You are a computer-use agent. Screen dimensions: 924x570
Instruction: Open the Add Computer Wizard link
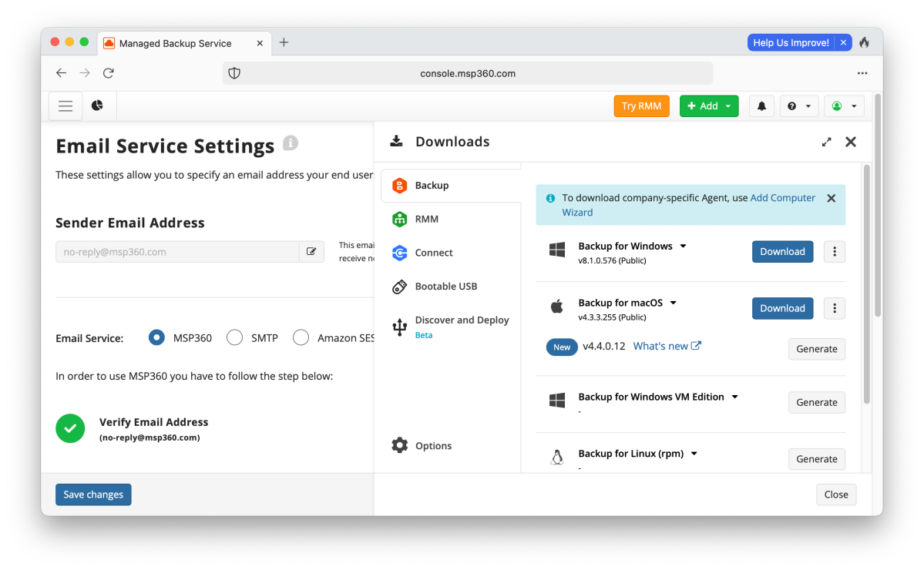coord(688,205)
